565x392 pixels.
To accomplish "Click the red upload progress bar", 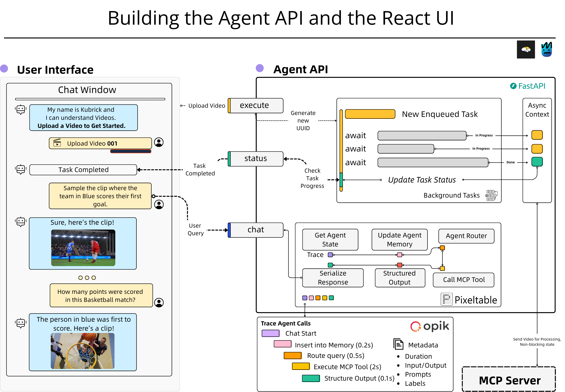I will [131, 151].
